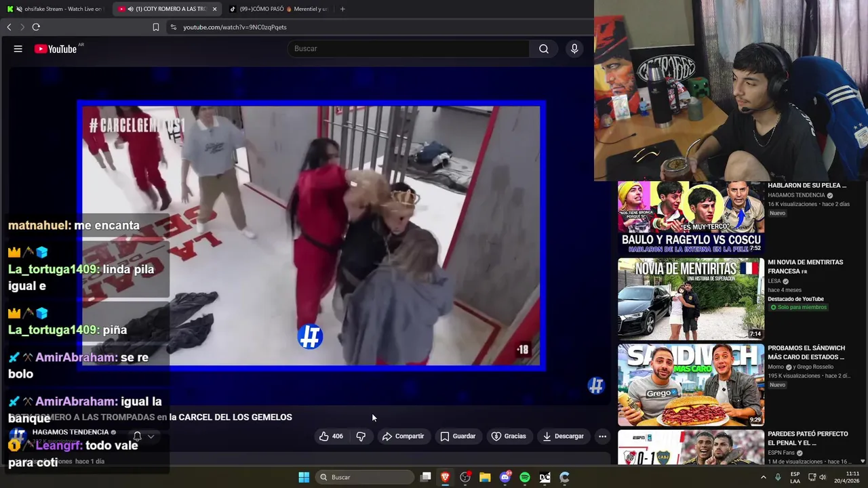Viewport: 868px width, 488px height.
Task: Toggle mute on the YouTube tab speaker icon
Action: 130,9
